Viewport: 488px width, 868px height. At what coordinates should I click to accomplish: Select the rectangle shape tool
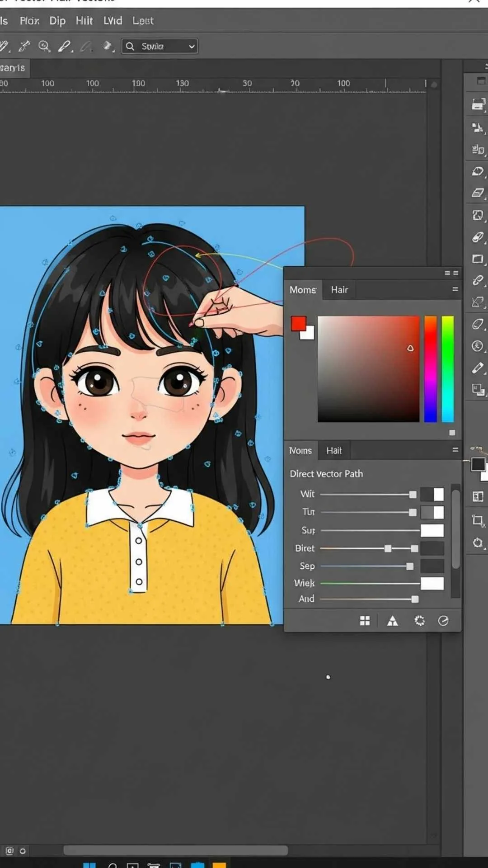click(x=478, y=259)
